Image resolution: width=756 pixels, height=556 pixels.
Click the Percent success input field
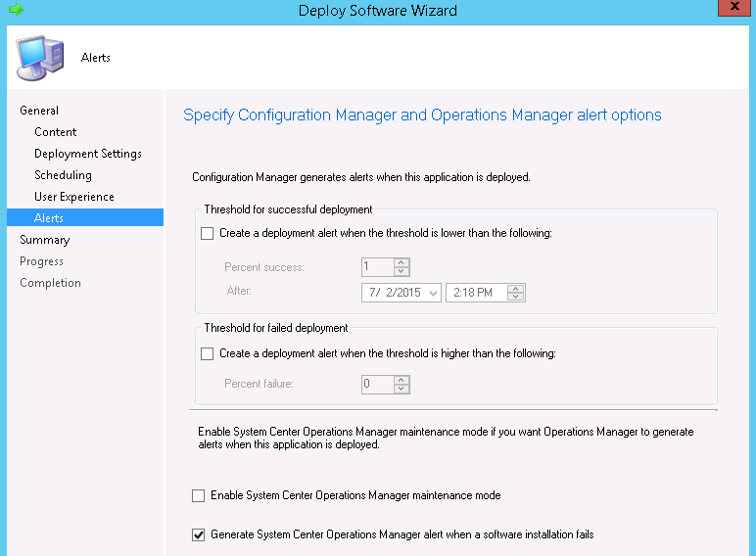click(x=377, y=267)
